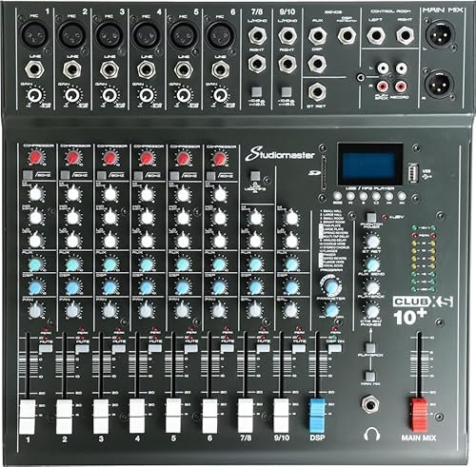Click the channel 1 fader
Screen dimensions: 476x467
[28, 418]
